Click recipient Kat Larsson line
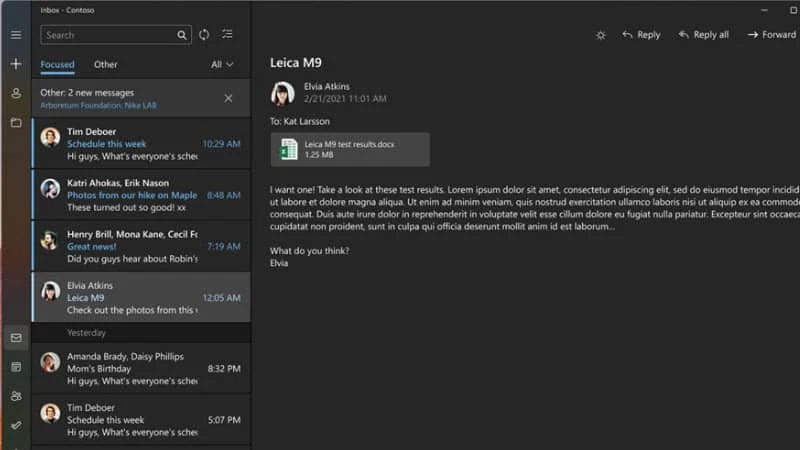The width and height of the screenshot is (800, 450). [300, 121]
